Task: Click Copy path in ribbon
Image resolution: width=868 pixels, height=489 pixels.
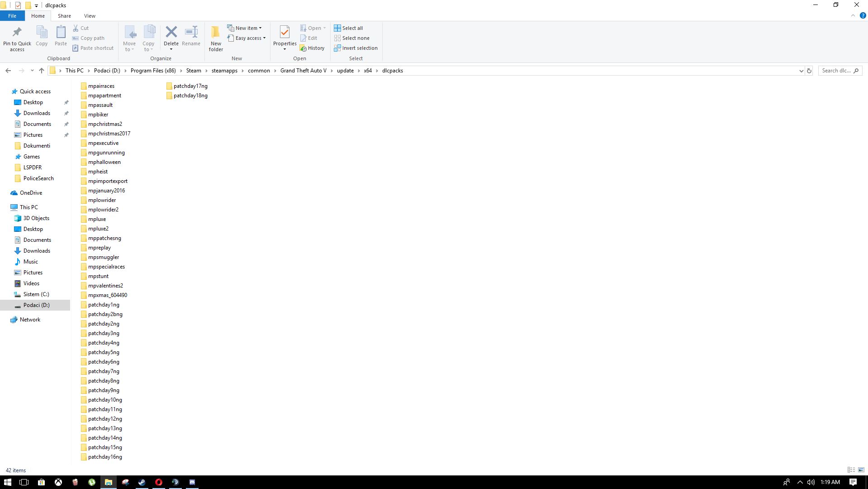Action: pos(89,38)
